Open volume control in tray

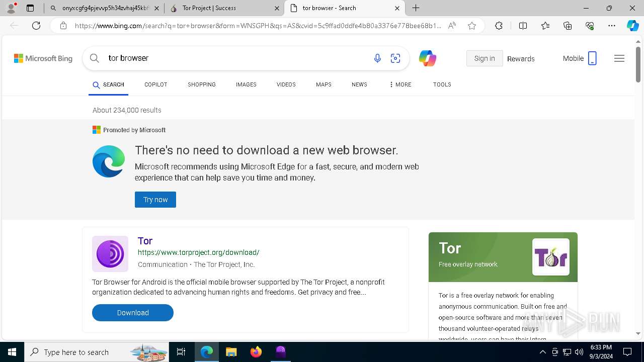point(579,352)
